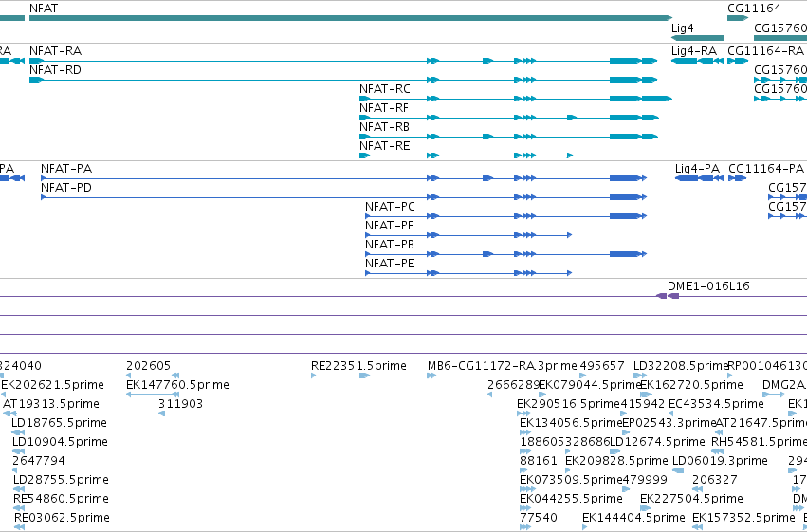The width and height of the screenshot is (807, 532).
Task: Select the EC43534.5prime EST label
Action: [716, 404]
